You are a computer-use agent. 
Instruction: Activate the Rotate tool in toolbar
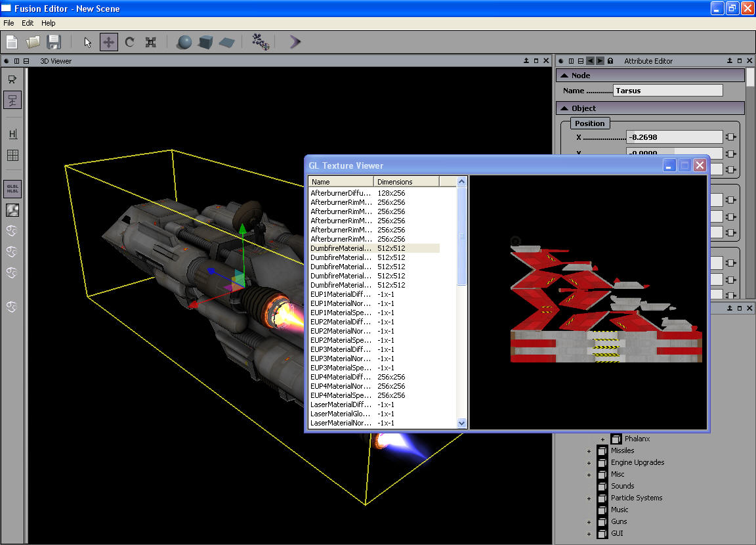pyautogui.click(x=129, y=42)
